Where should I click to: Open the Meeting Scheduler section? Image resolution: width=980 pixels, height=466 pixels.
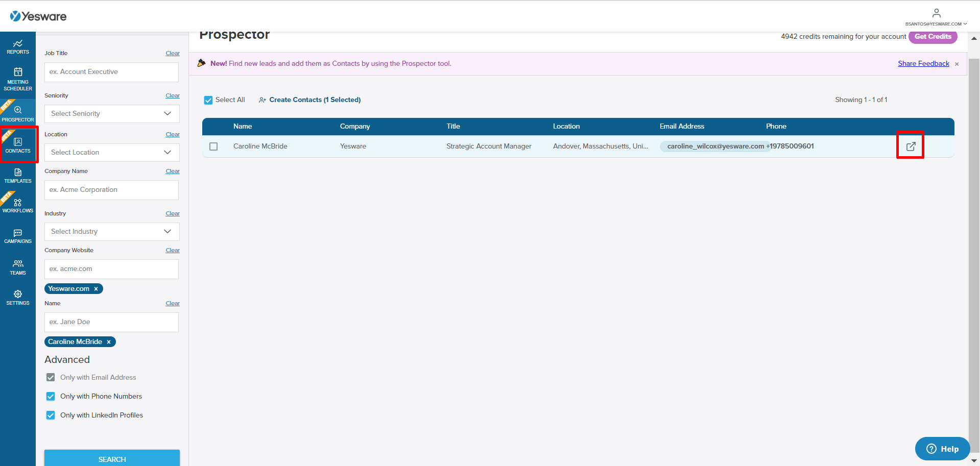(18, 79)
